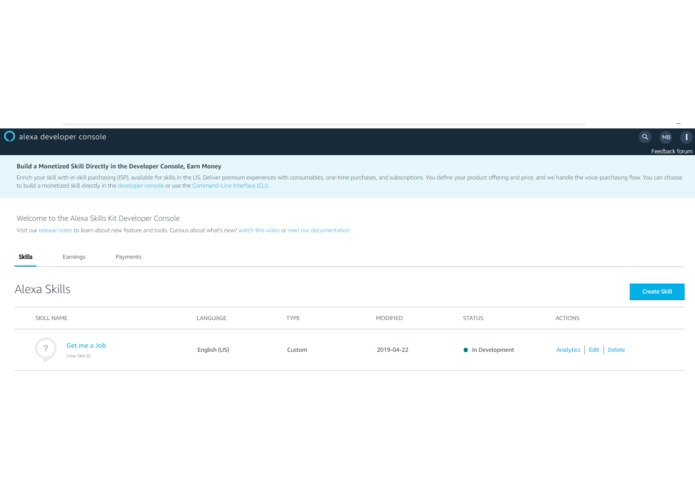The width and height of the screenshot is (695, 494).
Task: Click the Get me a Job skill icon
Action: (46, 349)
